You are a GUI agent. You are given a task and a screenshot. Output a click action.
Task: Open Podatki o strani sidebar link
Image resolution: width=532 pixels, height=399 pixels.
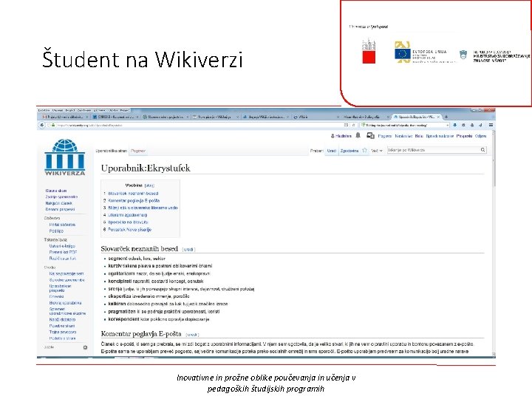point(62,338)
